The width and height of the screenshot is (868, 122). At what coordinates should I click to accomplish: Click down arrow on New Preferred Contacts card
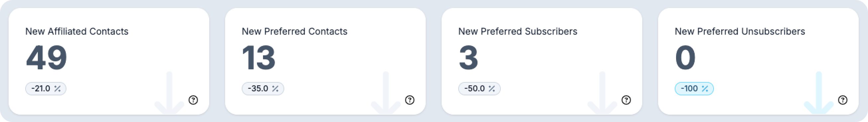pos(386,93)
